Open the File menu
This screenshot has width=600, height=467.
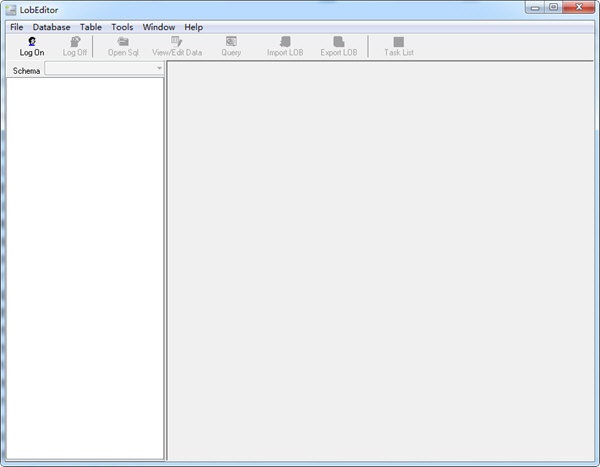click(x=16, y=27)
